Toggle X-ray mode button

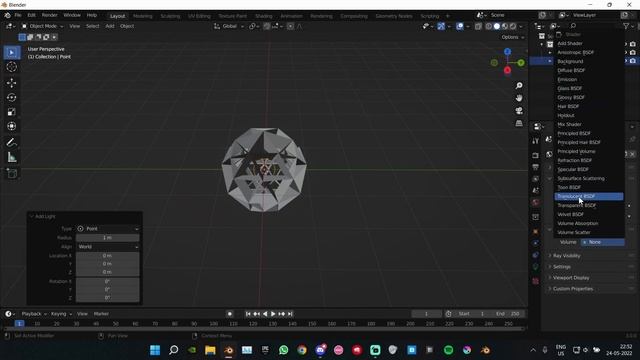point(478,26)
